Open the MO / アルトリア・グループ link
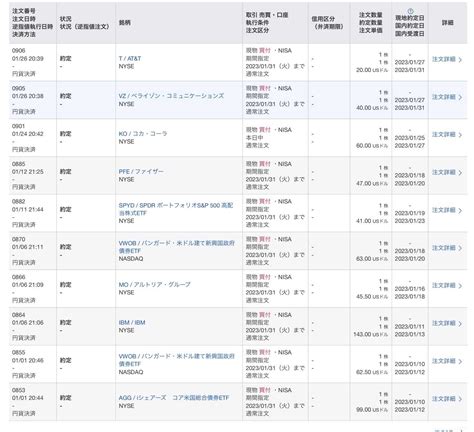 tap(154, 285)
